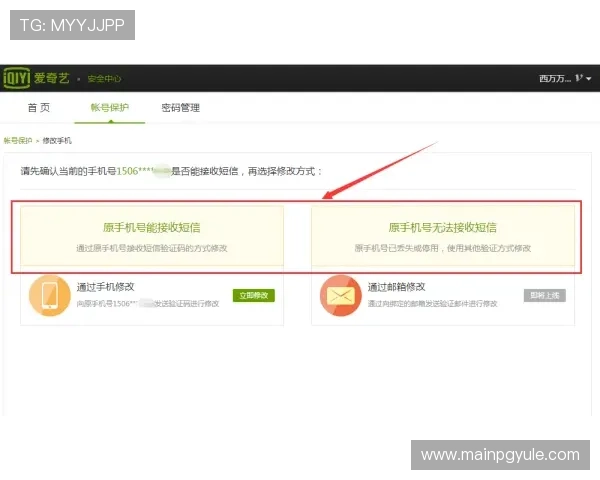600x480 pixels.
Task: Click the orange phone icon
Action: point(50,295)
